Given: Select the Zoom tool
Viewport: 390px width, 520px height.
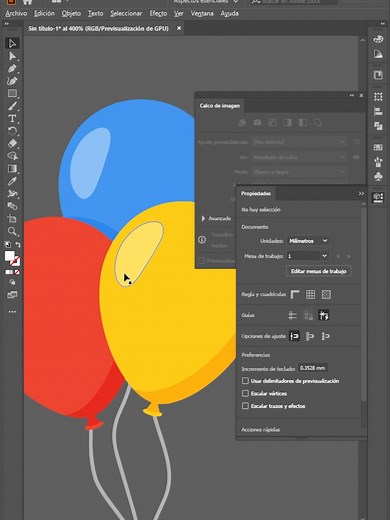Looking at the screenshot, I should coord(12,231).
